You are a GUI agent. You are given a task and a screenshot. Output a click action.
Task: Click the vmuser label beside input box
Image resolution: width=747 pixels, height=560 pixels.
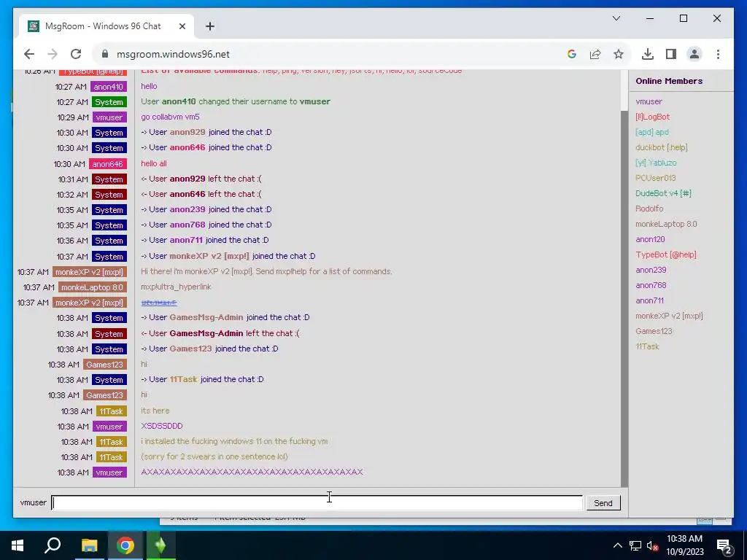click(x=34, y=502)
